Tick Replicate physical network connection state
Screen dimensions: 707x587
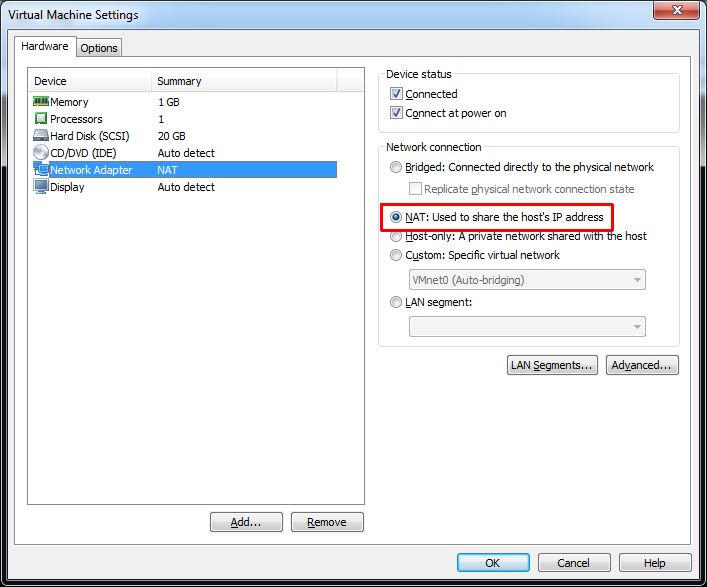pyautogui.click(x=415, y=188)
